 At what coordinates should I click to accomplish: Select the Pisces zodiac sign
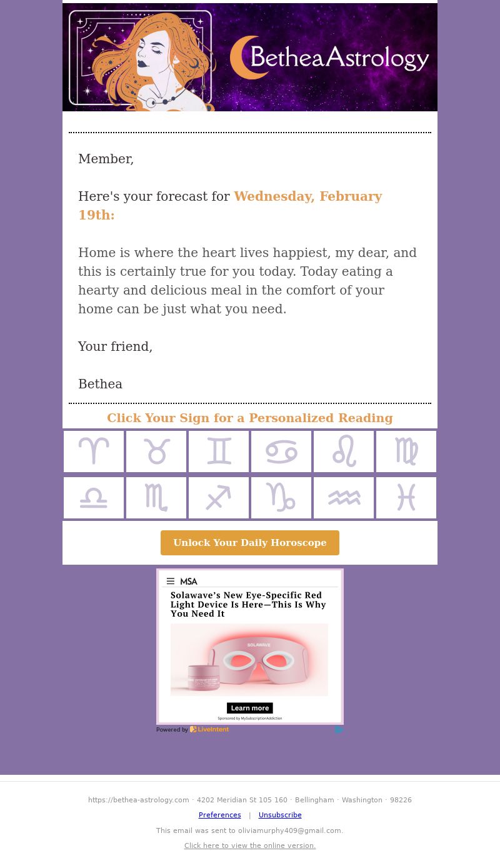click(x=406, y=498)
